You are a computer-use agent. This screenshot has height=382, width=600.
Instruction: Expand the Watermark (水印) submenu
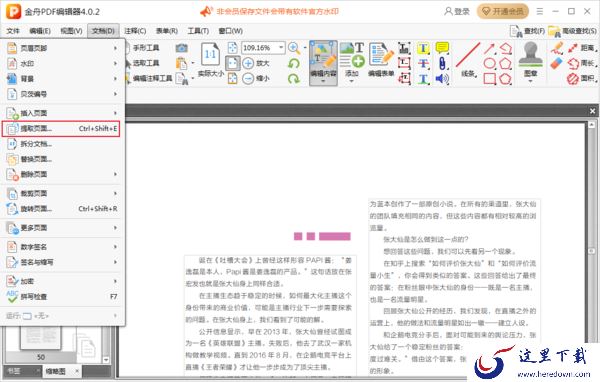(x=63, y=64)
